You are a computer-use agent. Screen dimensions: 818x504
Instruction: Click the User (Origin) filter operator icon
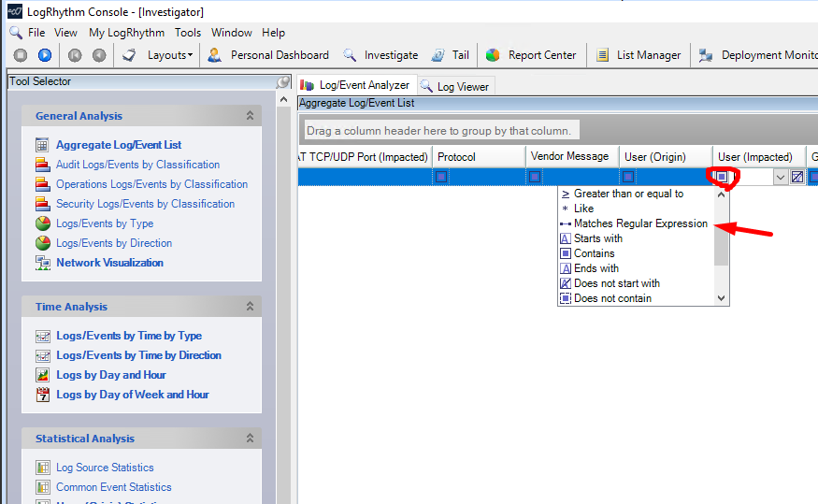628,177
